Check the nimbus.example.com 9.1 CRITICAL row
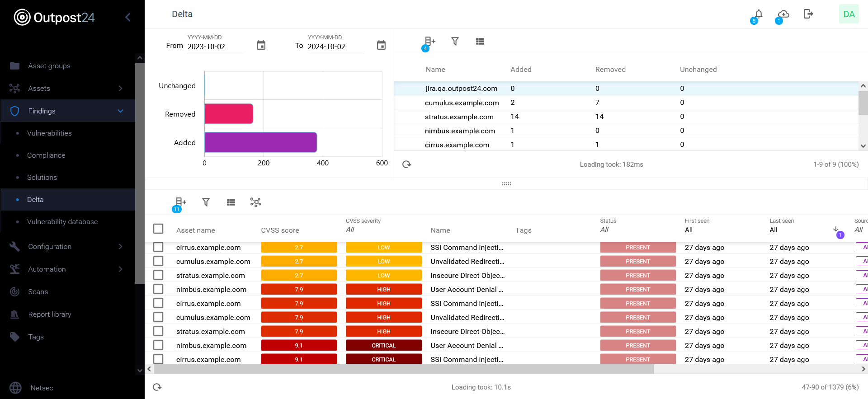Image resolution: width=868 pixels, height=399 pixels. click(158, 345)
